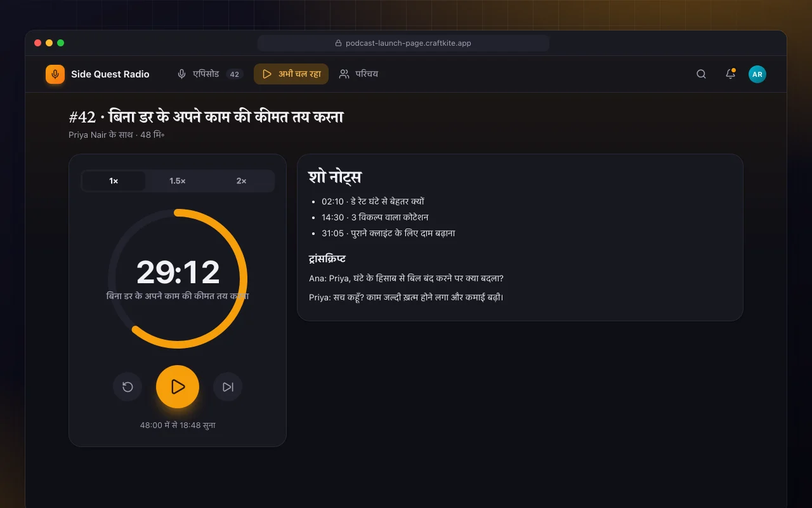Open notifications bell
This screenshot has height=508, width=812.
click(730, 74)
